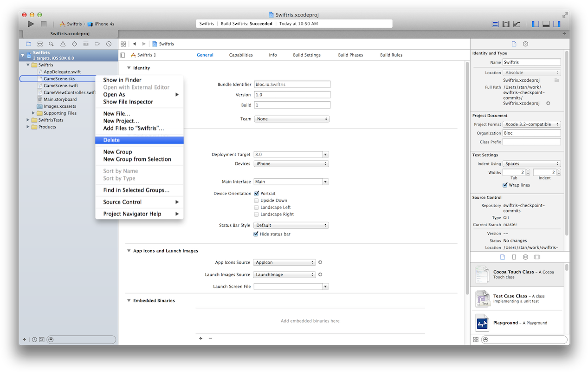
Task: Open the Quick Help inspector icon
Action: (x=525, y=44)
